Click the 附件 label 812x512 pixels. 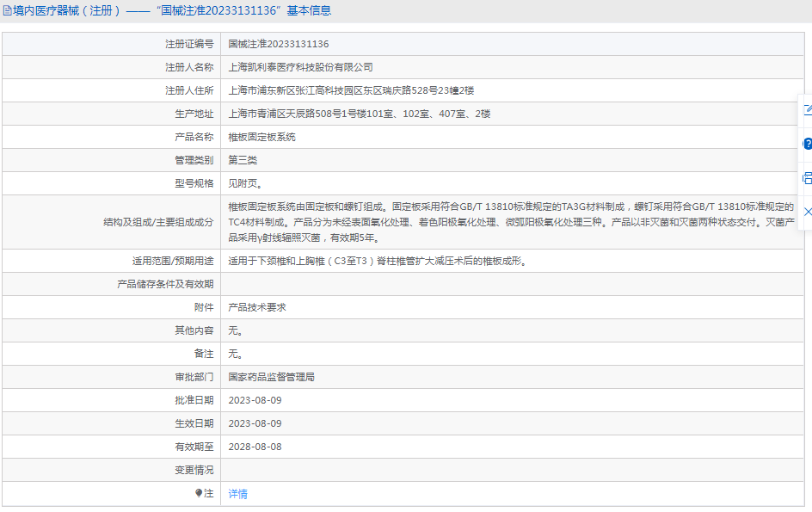tap(204, 307)
